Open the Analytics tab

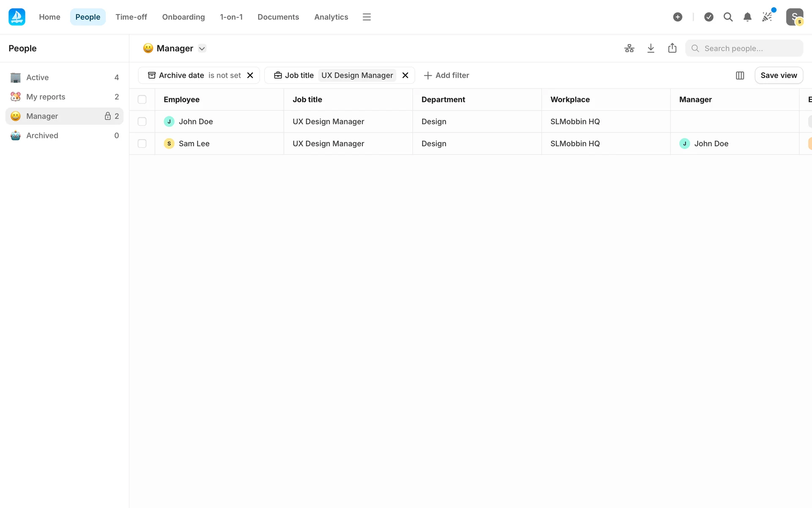point(331,17)
